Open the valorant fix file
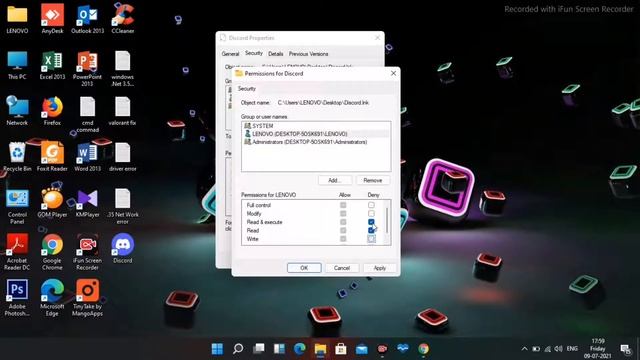640x360 pixels. click(122, 111)
